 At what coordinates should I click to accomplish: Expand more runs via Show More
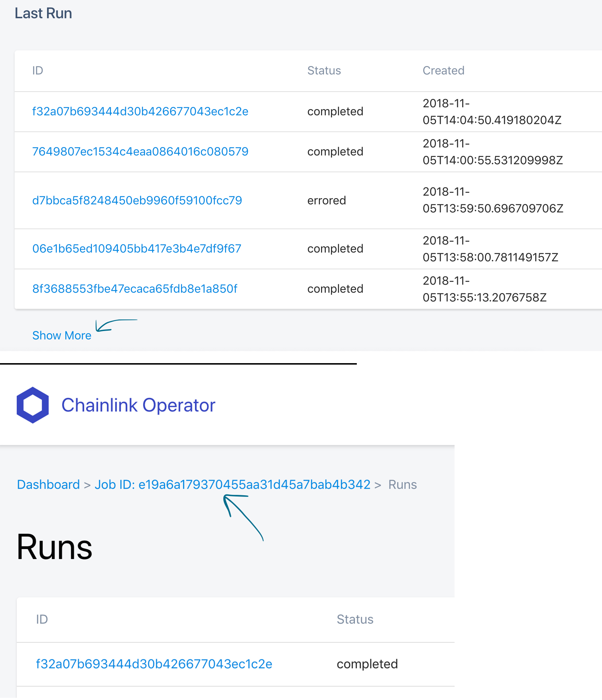(x=62, y=335)
